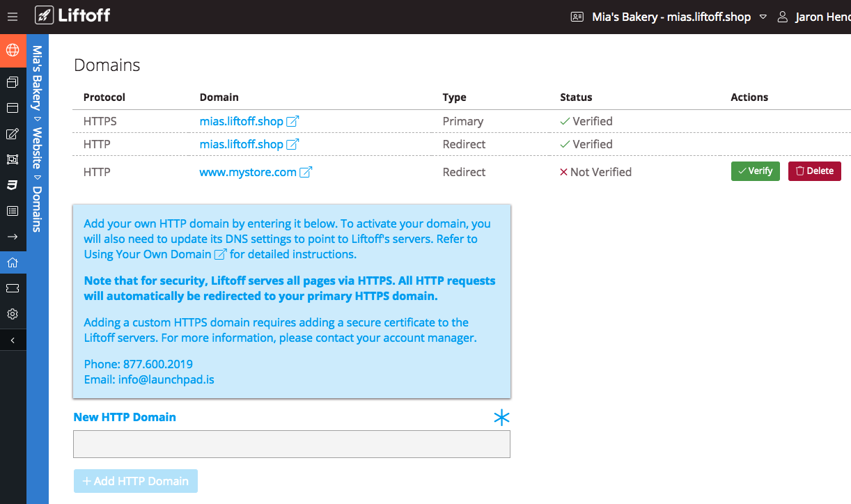Open the CSS3 styles sidebar icon

13,184
